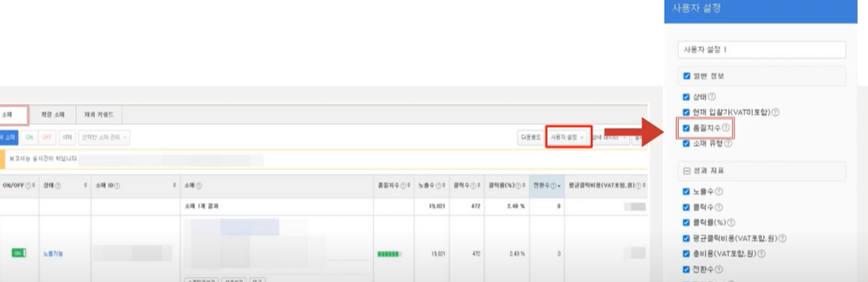Sort by 소재 ID column arrows
This screenshot has height=282, width=868.
(x=174, y=186)
